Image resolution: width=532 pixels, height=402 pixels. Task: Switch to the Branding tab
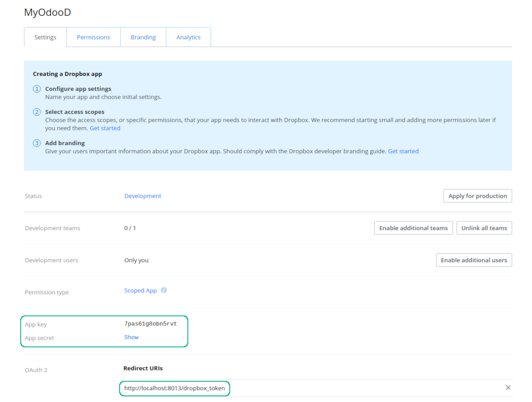pyautogui.click(x=143, y=37)
